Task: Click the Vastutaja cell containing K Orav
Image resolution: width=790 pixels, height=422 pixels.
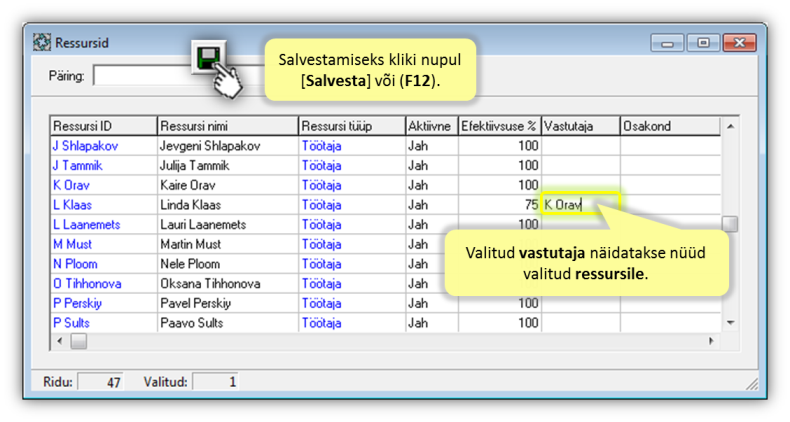Action: click(580, 205)
